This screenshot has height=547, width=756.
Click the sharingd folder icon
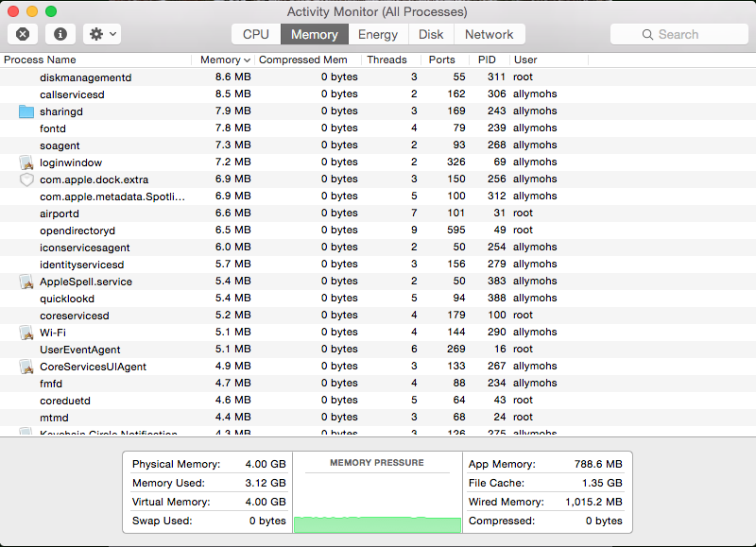(26, 111)
